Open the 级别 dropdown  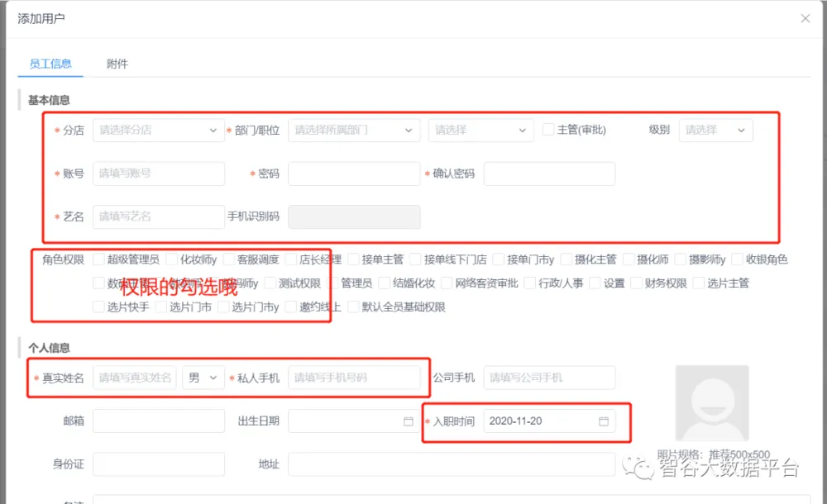coord(715,131)
